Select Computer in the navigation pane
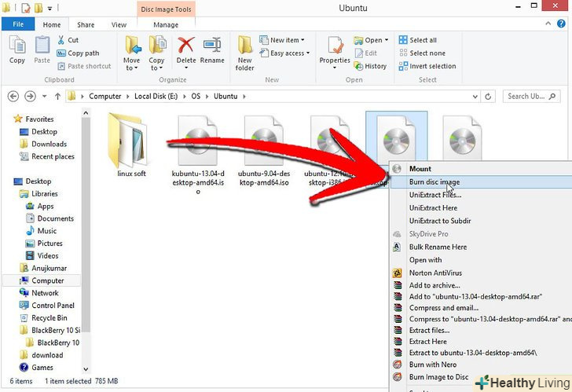This screenshot has width=572, height=392. pyautogui.click(x=42, y=280)
